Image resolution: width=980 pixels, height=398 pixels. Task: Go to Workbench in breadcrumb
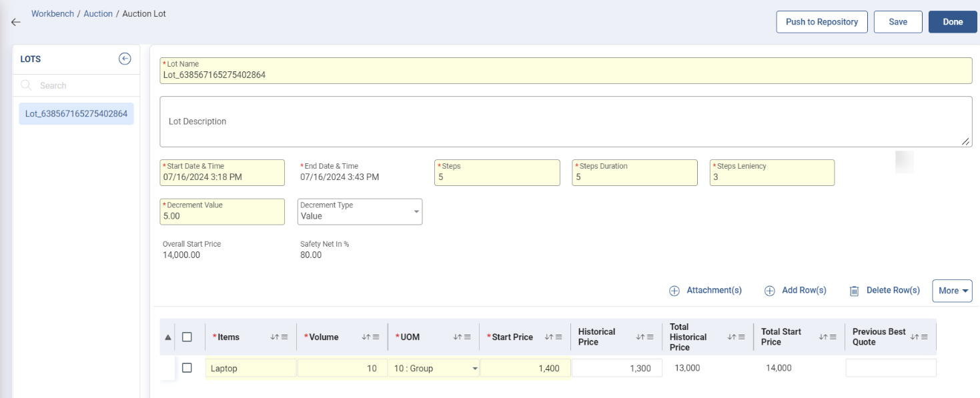click(x=53, y=14)
